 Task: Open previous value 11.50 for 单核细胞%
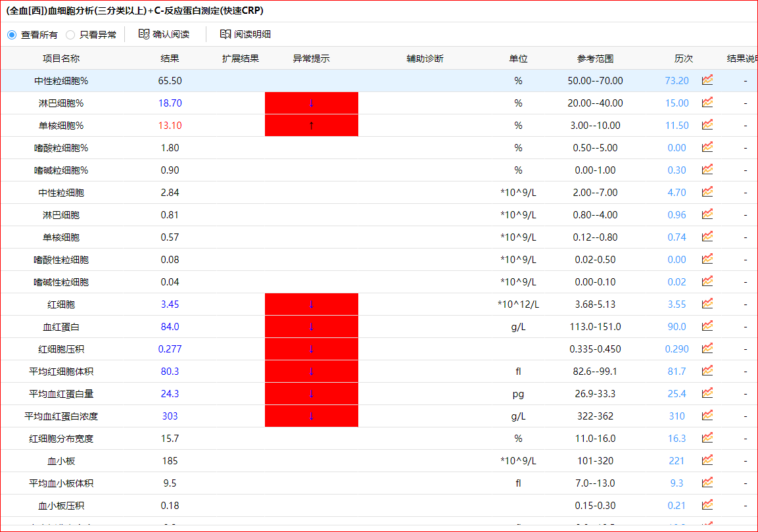point(676,125)
